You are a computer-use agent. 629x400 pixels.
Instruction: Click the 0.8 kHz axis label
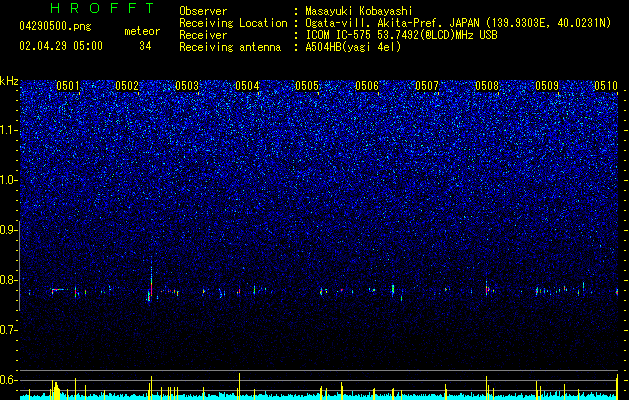click(x=8, y=280)
